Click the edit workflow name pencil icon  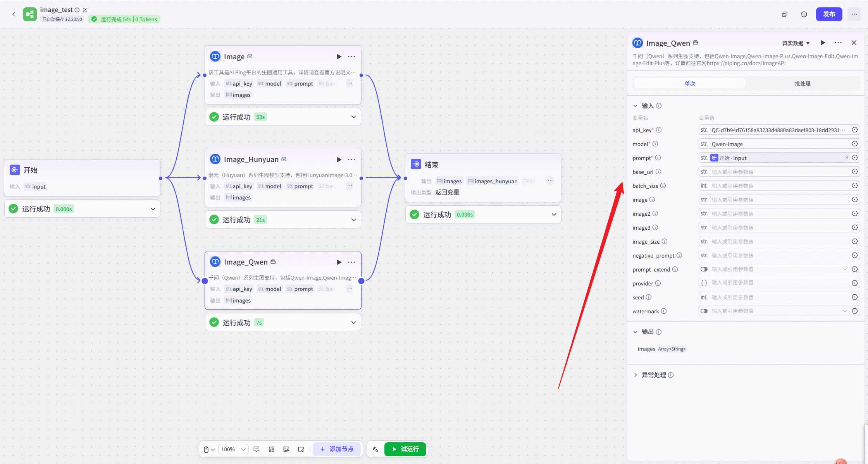[x=85, y=10]
